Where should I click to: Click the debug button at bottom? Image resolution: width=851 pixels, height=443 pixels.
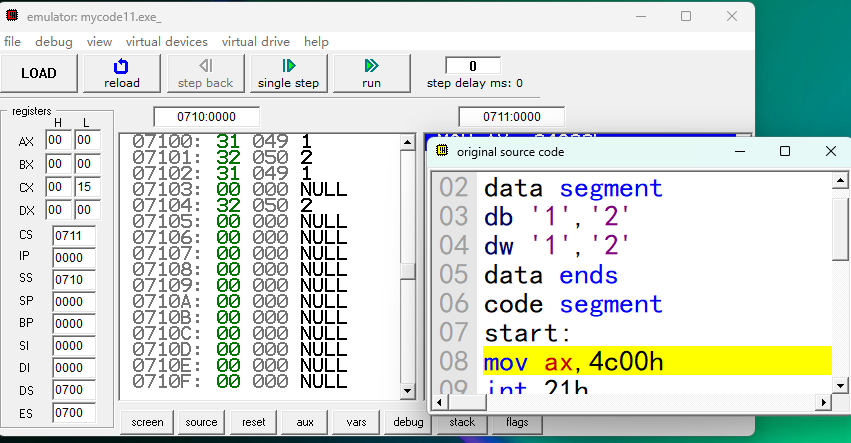408,422
